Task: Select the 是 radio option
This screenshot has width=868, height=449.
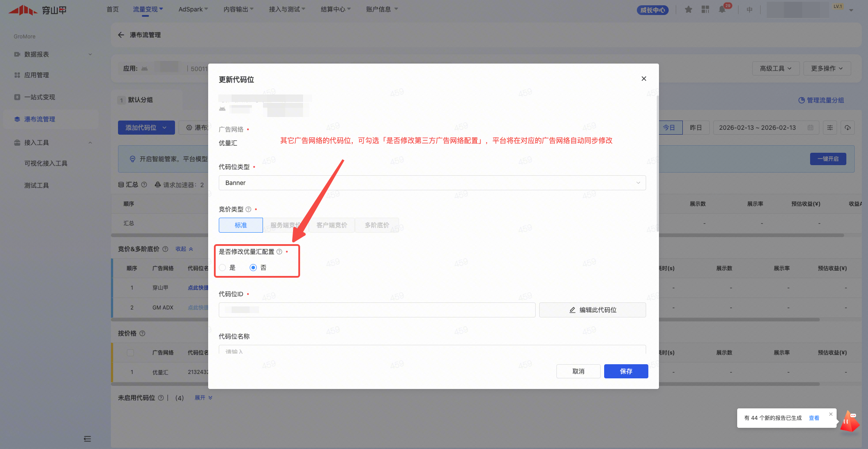Action: click(223, 268)
